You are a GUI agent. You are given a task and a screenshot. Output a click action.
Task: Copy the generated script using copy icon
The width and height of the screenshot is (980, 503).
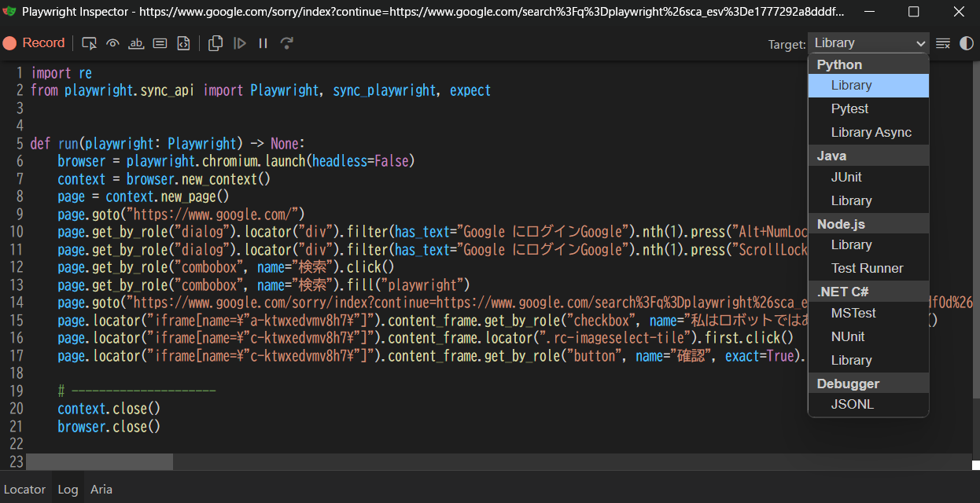pos(215,43)
